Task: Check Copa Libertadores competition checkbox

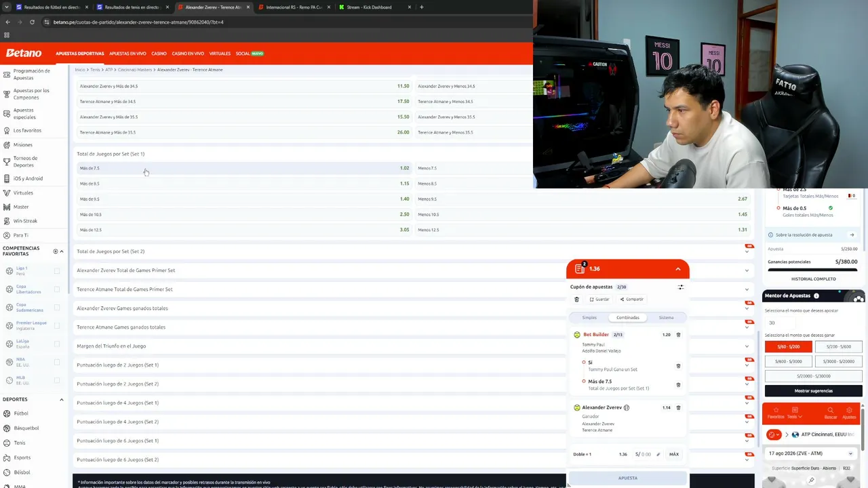Action: pos(57,289)
